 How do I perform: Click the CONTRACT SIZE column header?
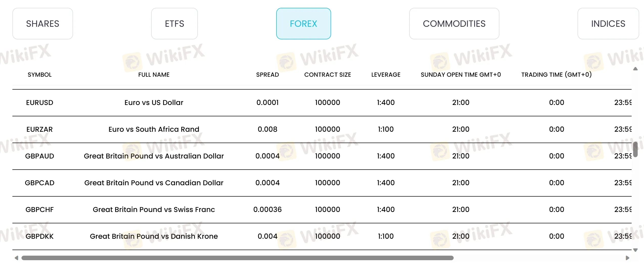pyautogui.click(x=328, y=75)
